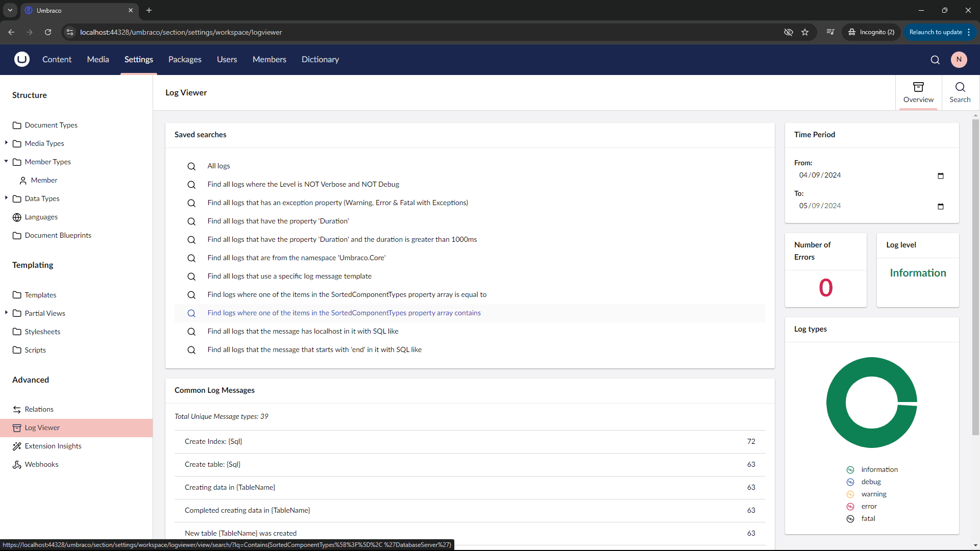980x551 pixels.
Task: Click the Webhooks icon in sidebar
Action: (17, 465)
